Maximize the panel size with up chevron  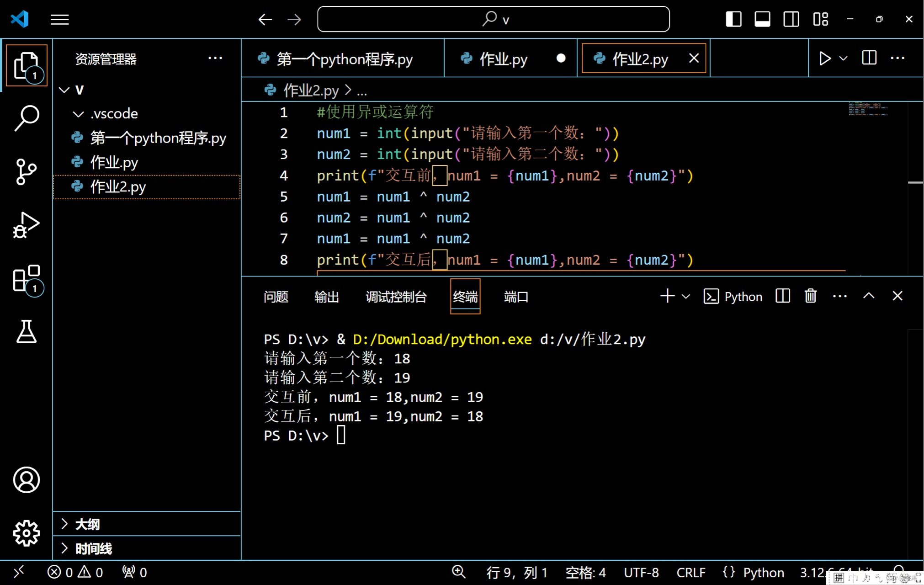tap(869, 296)
